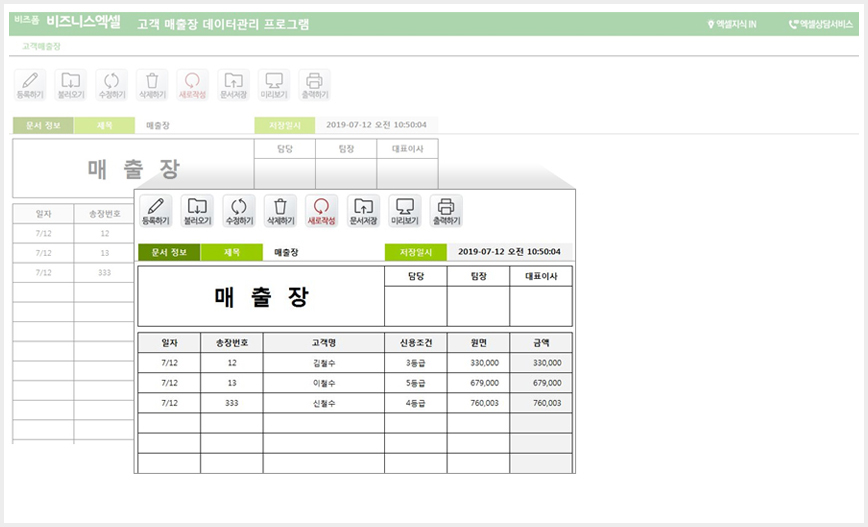Click the faded 문서저장 icon in background toolbar
Screen dimensions: 868x527
[234, 85]
